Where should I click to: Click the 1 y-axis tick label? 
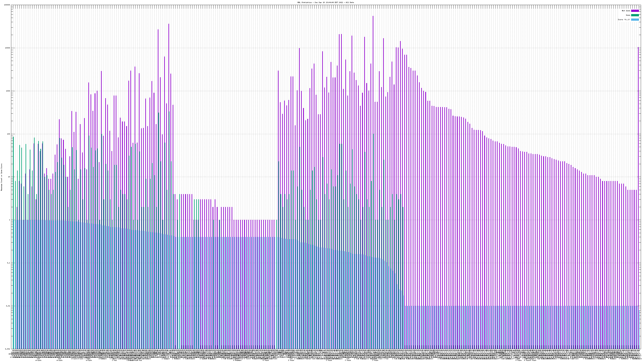(x=10, y=220)
